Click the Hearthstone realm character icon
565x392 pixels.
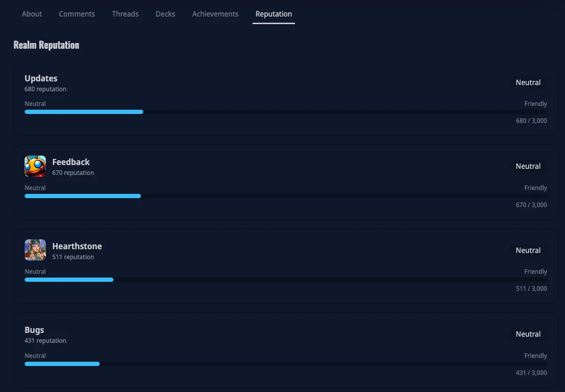[35, 250]
